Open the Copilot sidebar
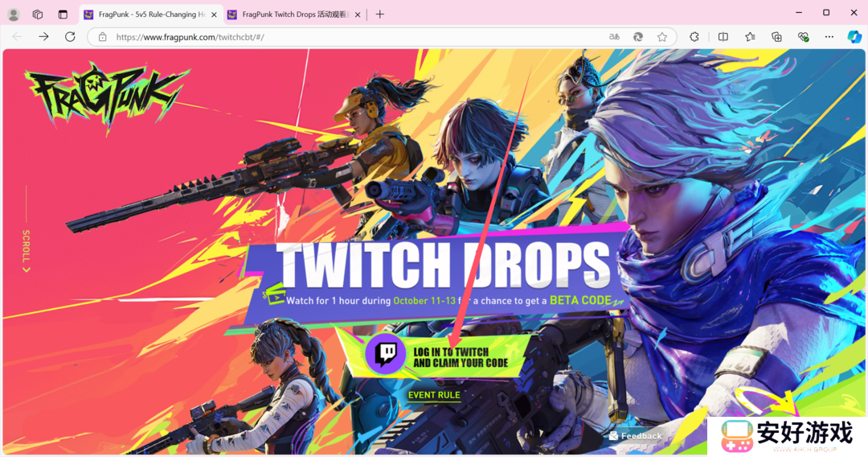The image size is (868, 457). [x=854, y=37]
